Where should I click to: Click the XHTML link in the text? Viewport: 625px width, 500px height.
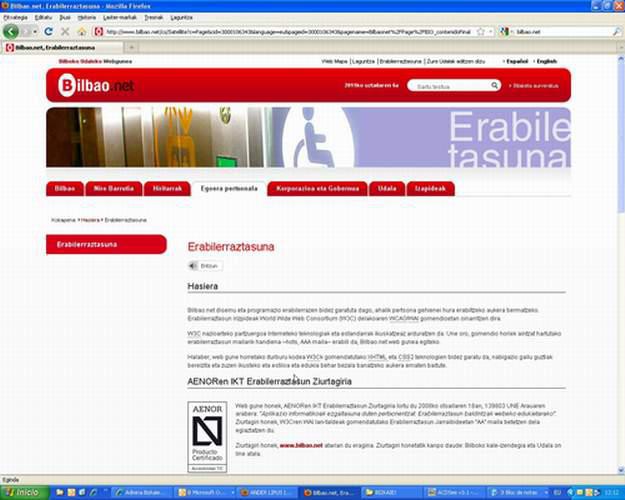pos(377,357)
